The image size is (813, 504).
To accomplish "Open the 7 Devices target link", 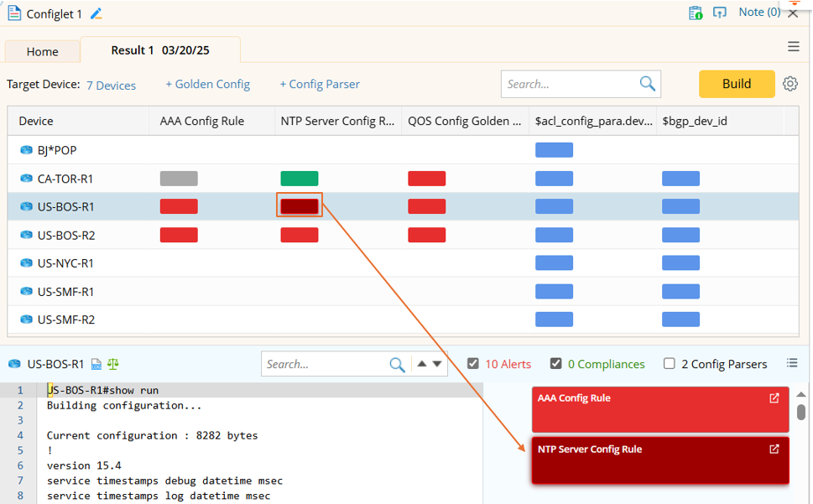I will coord(111,86).
